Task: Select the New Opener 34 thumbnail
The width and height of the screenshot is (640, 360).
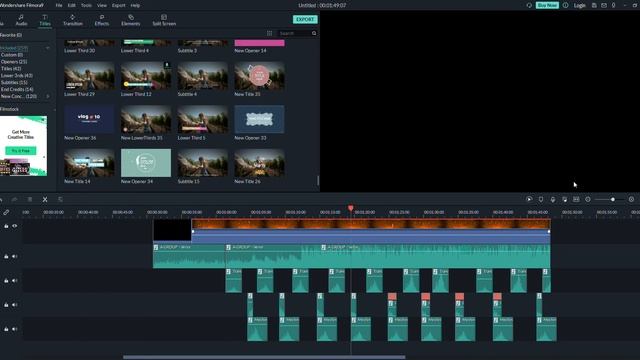Action: point(146,163)
